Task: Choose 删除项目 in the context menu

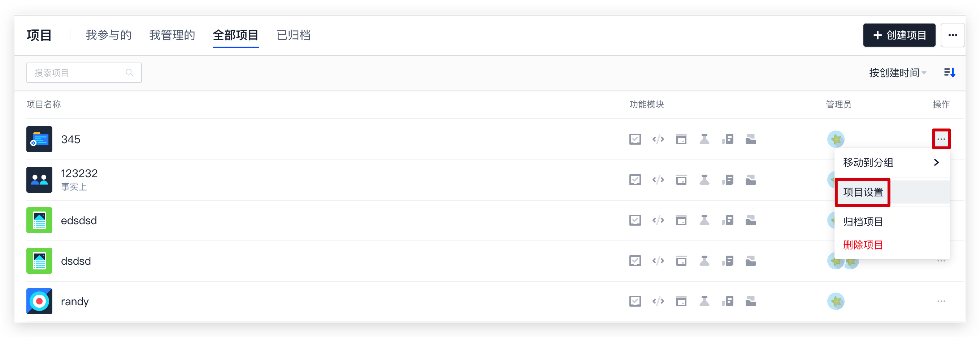Action: coord(863,245)
